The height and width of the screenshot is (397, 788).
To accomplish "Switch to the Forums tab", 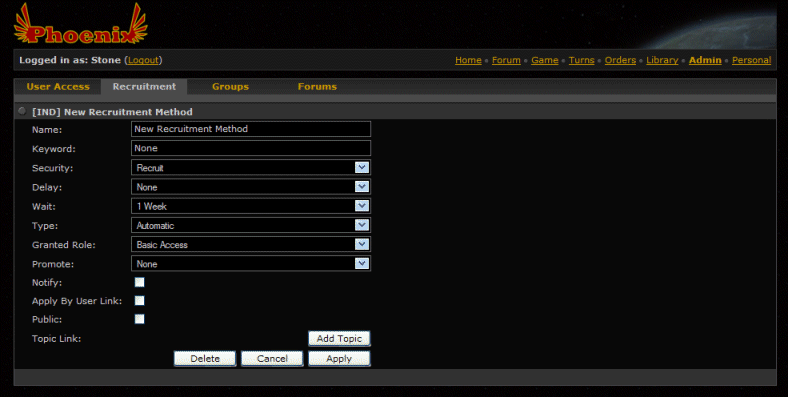I will tap(317, 86).
